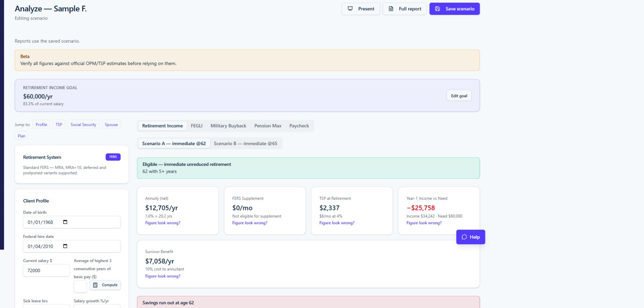The image size is (644, 308).
Task: Jump to the Profile section
Action: (41, 124)
